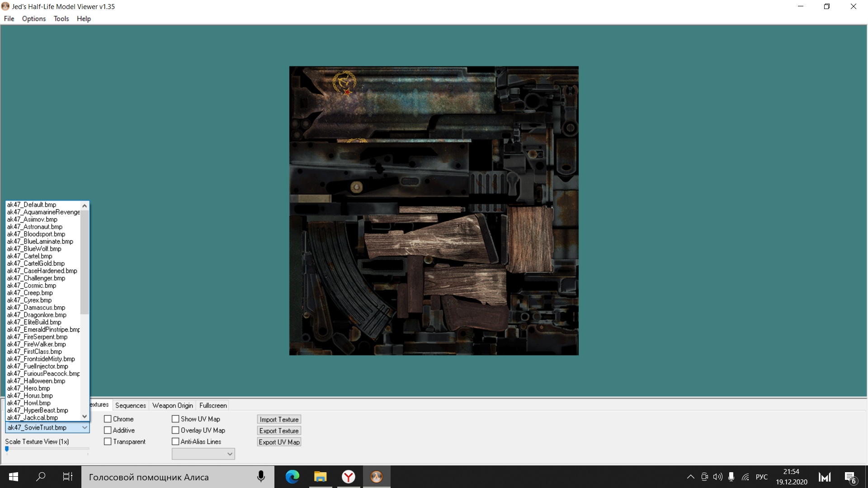Switch keyboard language indicator РУС
This screenshot has height=488, width=868.
pyautogui.click(x=762, y=477)
